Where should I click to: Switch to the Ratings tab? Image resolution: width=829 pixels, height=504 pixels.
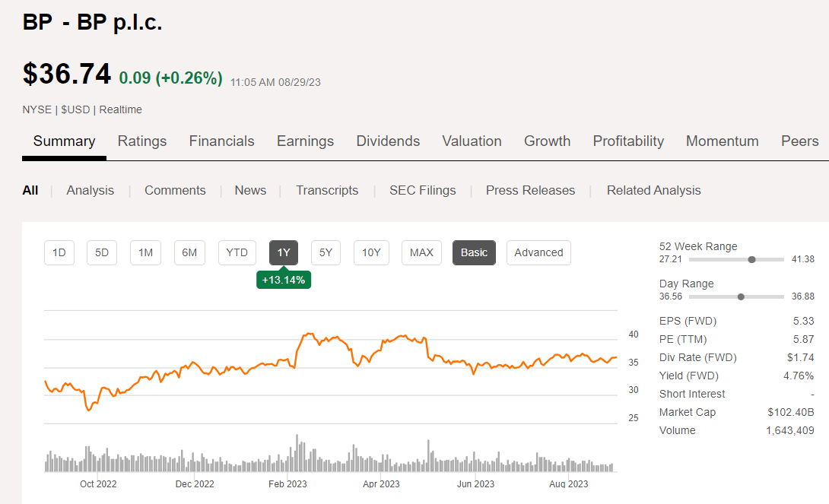(142, 141)
